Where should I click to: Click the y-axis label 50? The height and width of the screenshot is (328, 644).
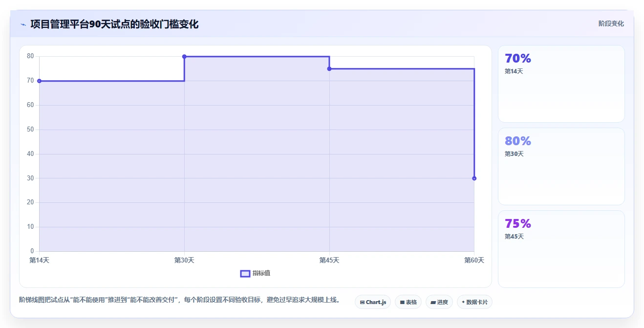[x=30, y=130]
